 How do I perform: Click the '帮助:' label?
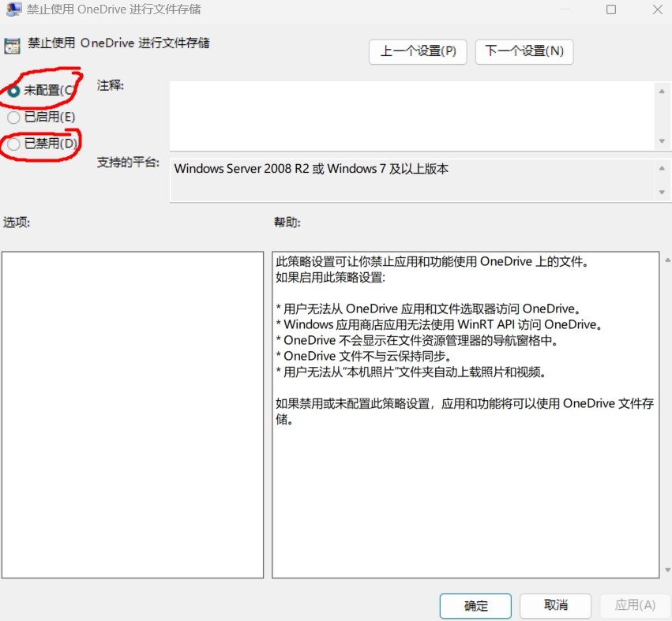[x=287, y=222]
